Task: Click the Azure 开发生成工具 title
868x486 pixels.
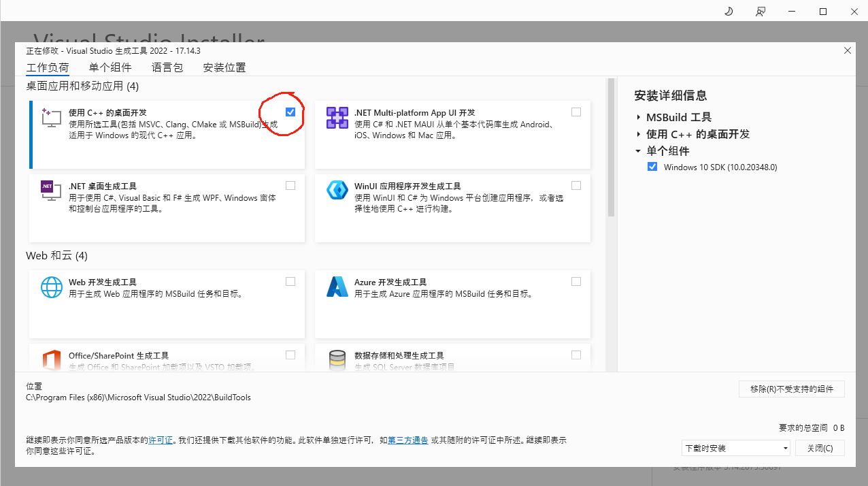Action: click(x=390, y=282)
